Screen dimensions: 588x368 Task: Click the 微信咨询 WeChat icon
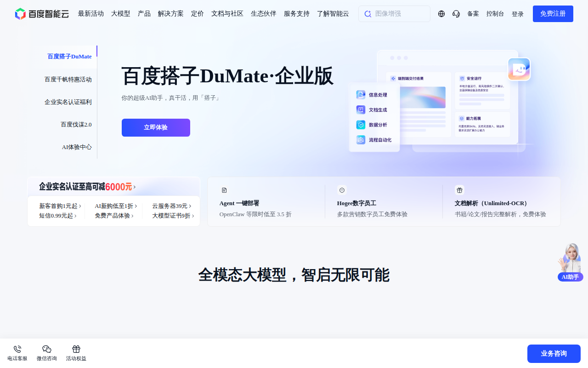point(47,349)
